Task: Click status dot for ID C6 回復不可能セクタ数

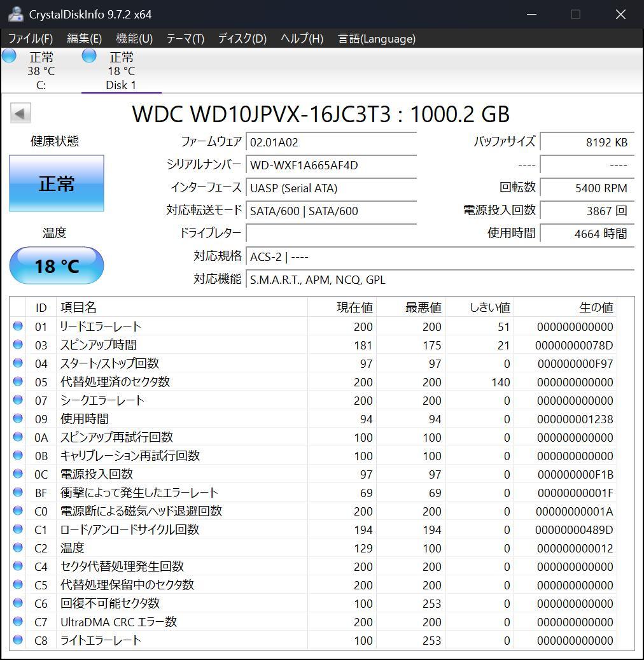Action: pyautogui.click(x=18, y=603)
